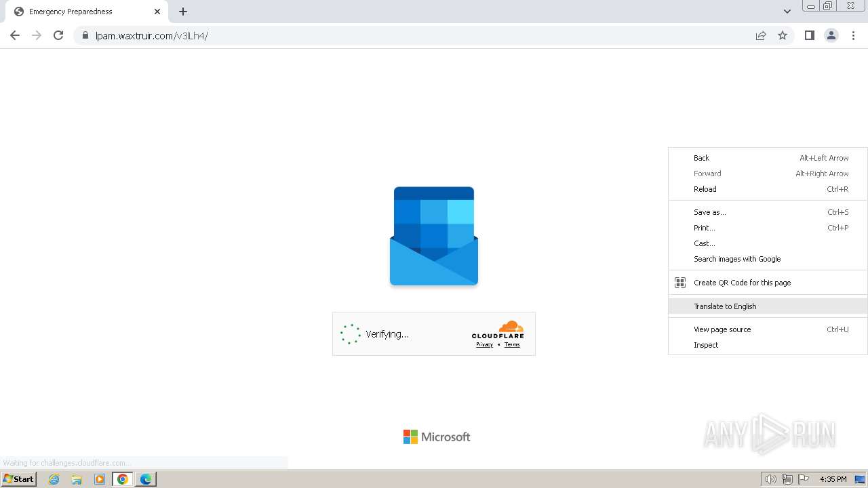
Task: Click the share page icon
Action: 761,36
